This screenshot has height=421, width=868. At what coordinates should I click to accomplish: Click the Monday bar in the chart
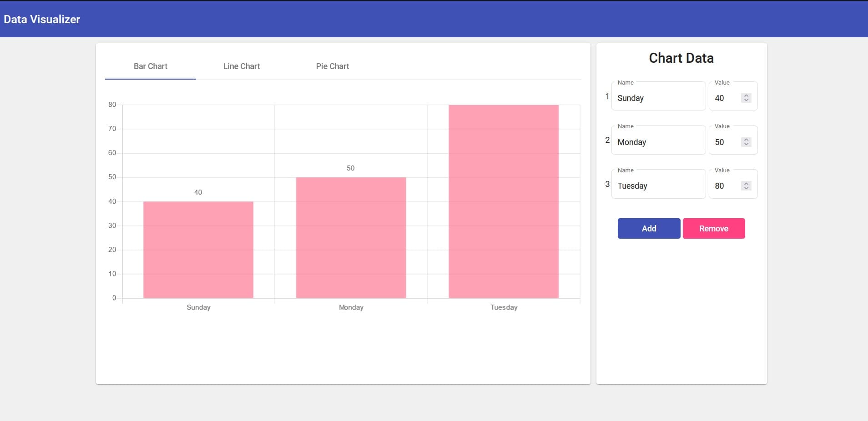pos(351,237)
